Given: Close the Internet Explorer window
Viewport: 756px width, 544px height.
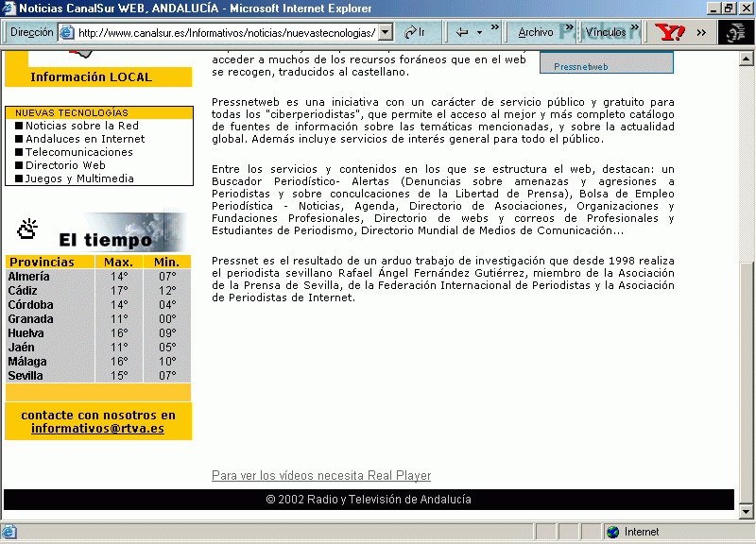Looking at the screenshot, I should click(746, 8).
